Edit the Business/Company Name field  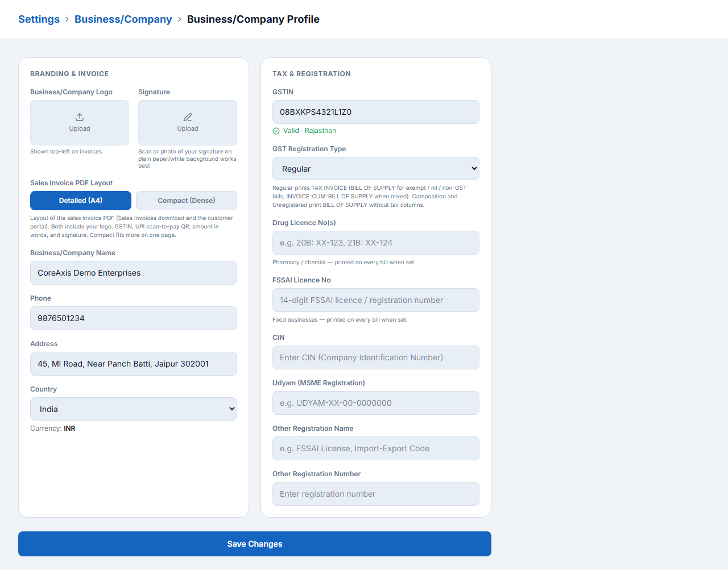134,273
